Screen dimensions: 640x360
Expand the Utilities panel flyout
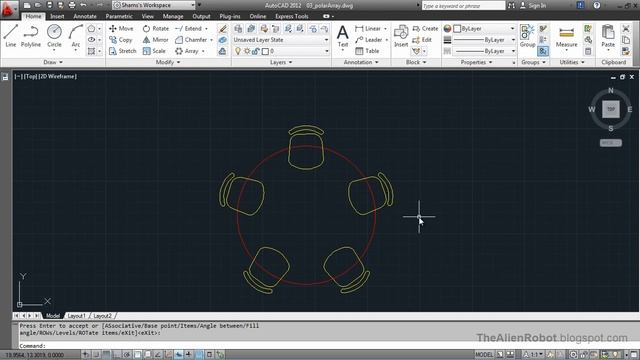point(572,62)
